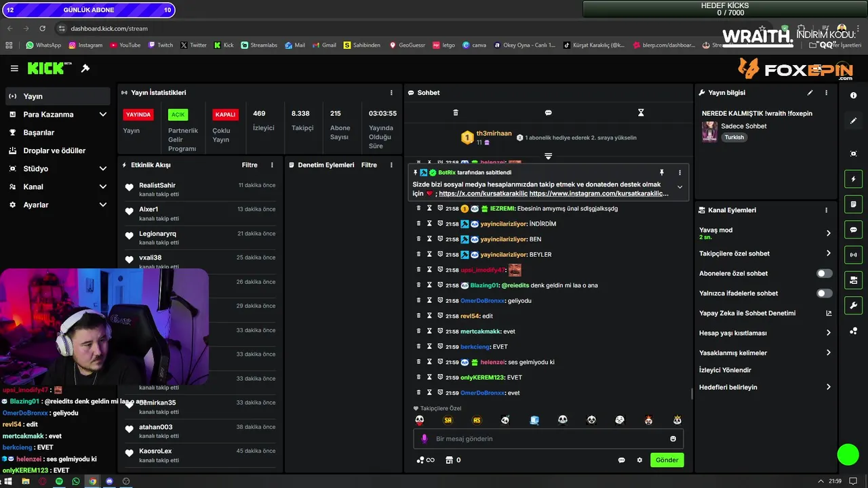Click the wrench icon in right sidebar

click(x=853, y=305)
